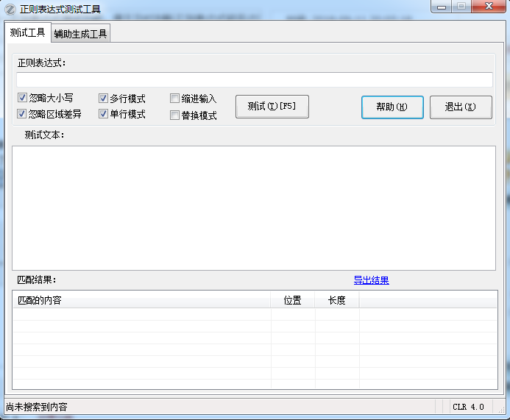Click inside the 测试文本 text area
The width and height of the screenshot is (510, 420).
(x=253, y=207)
